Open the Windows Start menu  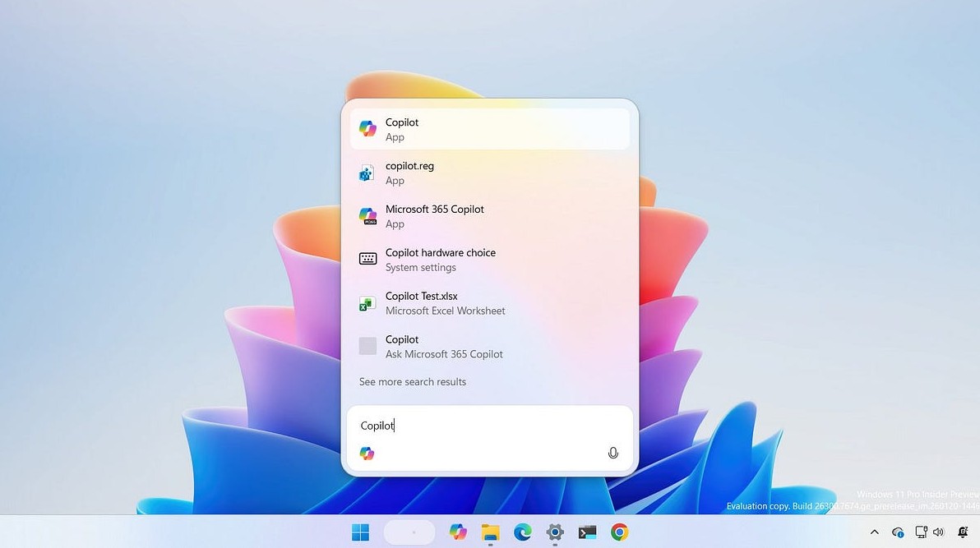pos(361,532)
